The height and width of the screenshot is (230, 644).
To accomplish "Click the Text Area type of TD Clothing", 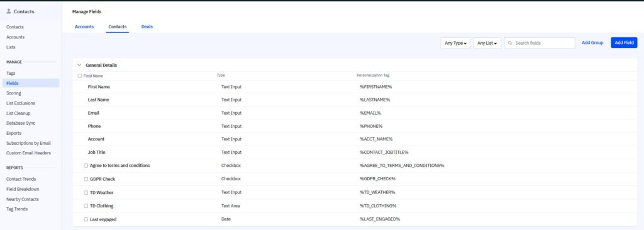I will pos(230,205).
